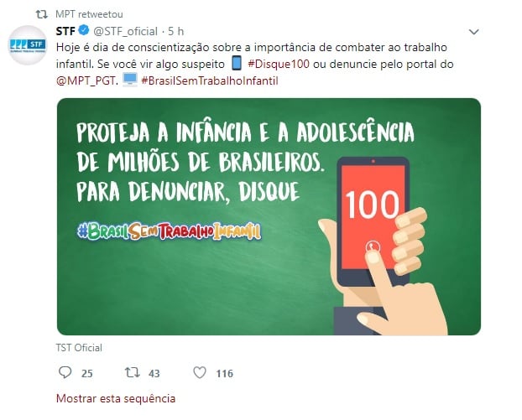This screenshot has width=522, height=420.
Task: Click the reply speech bubble icon
Action: (x=65, y=372)
